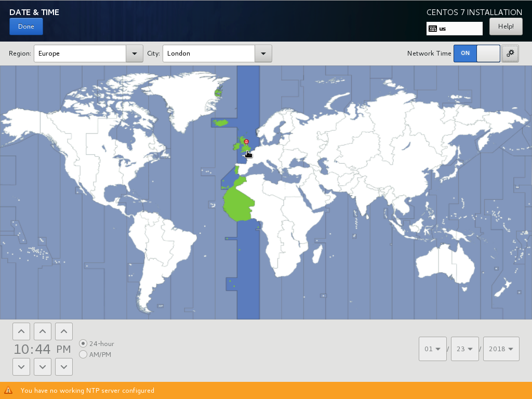Click the City field showing London
532x399 pixels.
point(209,54)
